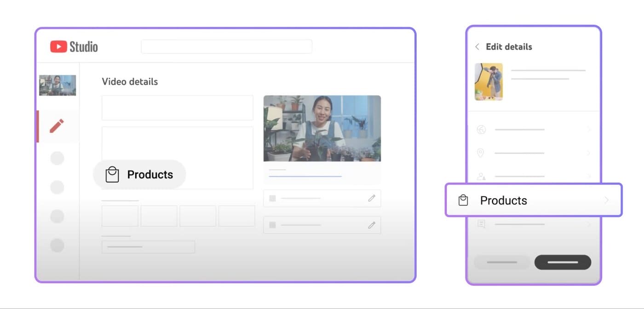Click the Video details heading
Viewport: 644px width, 309px height.
click(130, 82)
